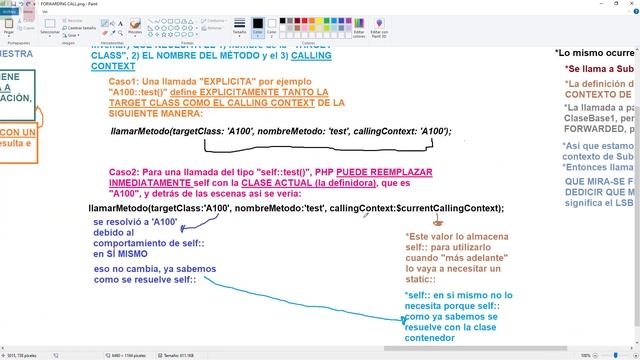Select the Fill with color bucket tool
Screen dimensions: 640x360
click(113, 24)
